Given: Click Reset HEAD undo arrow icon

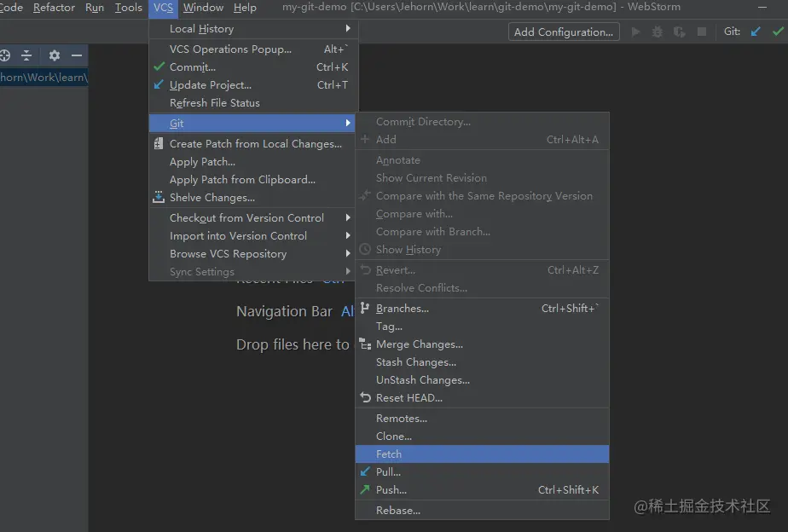Looking at the screenshot, I should 365,397.
